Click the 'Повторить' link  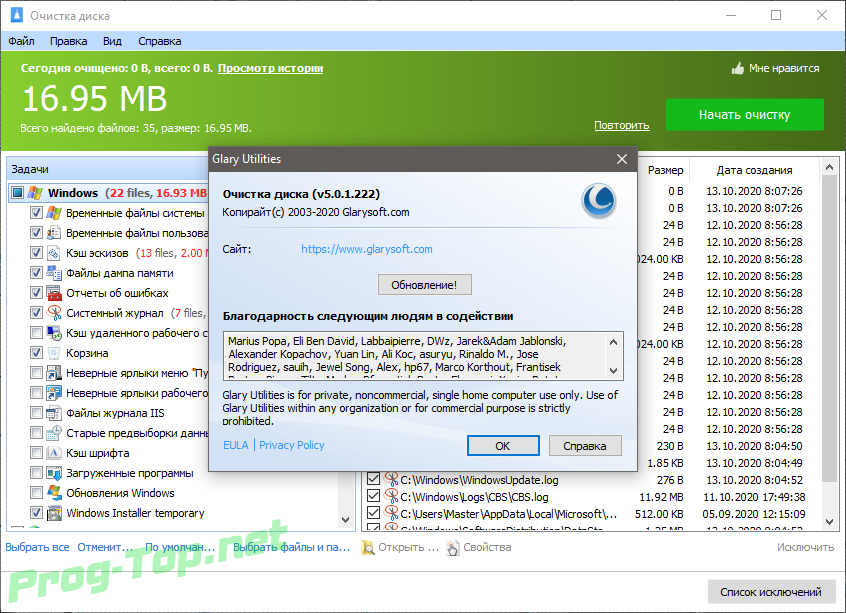(622, 125)
